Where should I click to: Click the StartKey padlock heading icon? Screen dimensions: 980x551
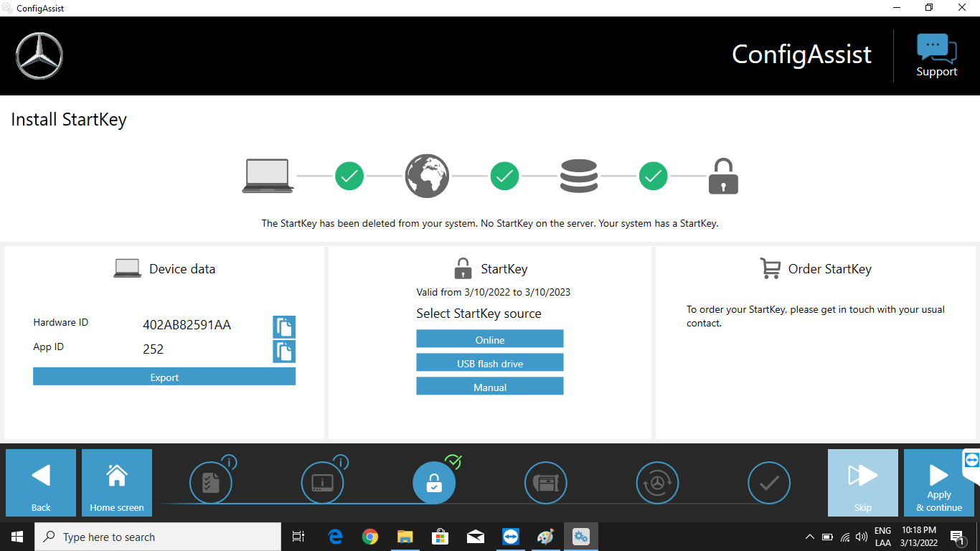(463, 268)
